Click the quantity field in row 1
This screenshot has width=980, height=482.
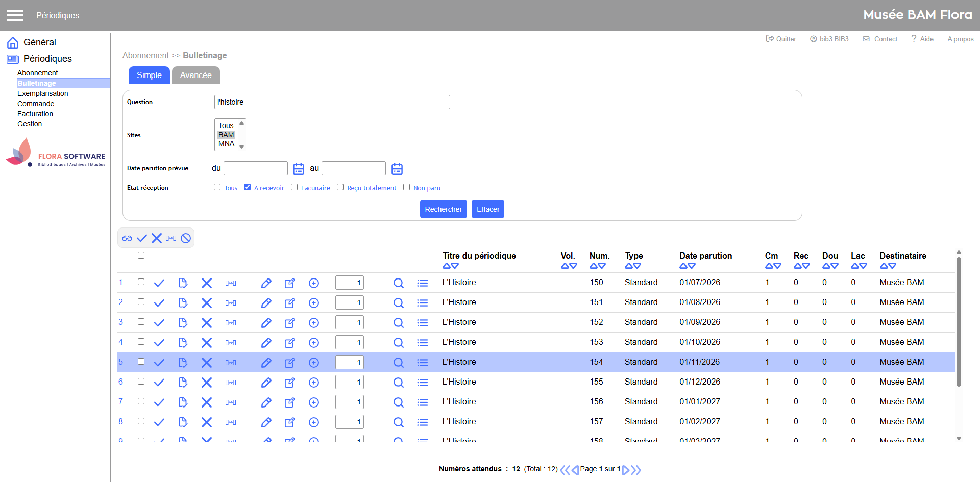350,283
